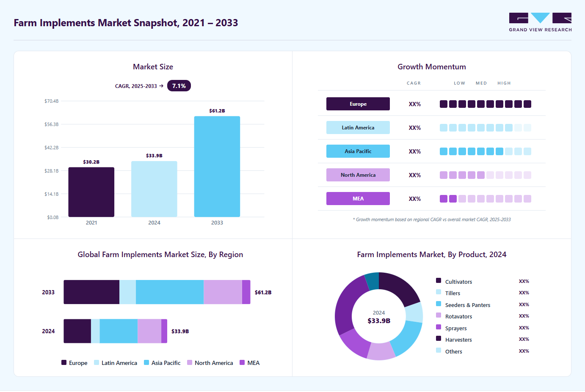
Task: Select the 7.1% CAGR badge
Action: (179, 86)
